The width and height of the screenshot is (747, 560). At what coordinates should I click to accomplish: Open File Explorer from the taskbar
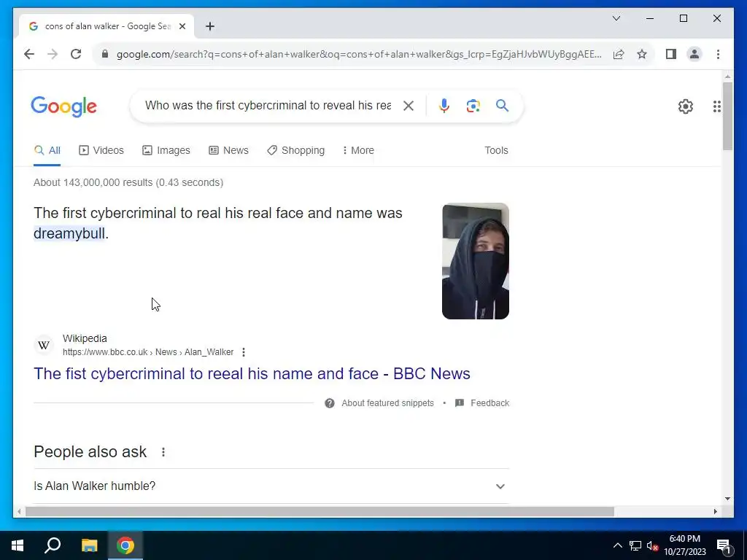point(89,545)
